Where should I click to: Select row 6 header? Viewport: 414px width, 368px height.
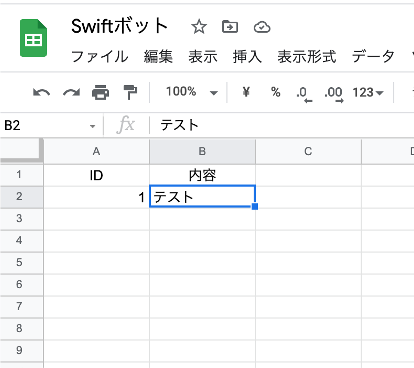[x=22, y=285]
